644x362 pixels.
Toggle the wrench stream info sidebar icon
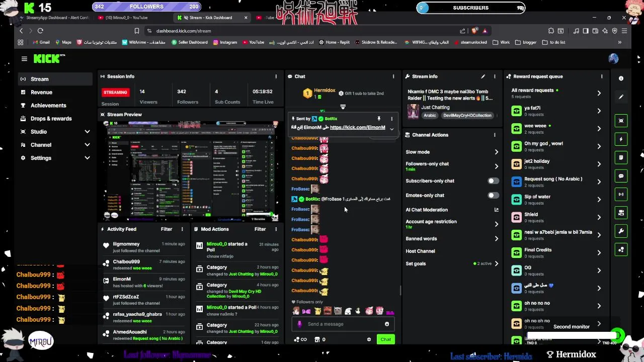coord(621,231)
